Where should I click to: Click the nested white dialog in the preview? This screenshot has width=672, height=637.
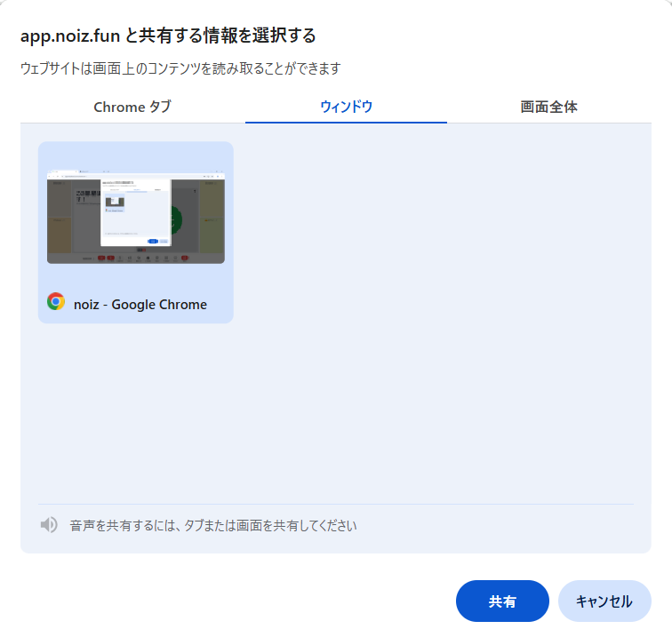135,211
